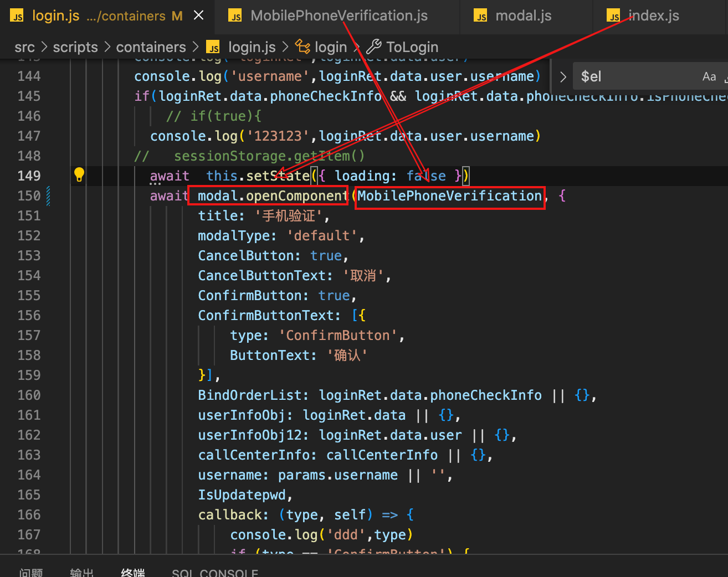Click the // if(true){ comment on line 146
The height and width of the screenshot is (577, 728).
pos(214,116)
